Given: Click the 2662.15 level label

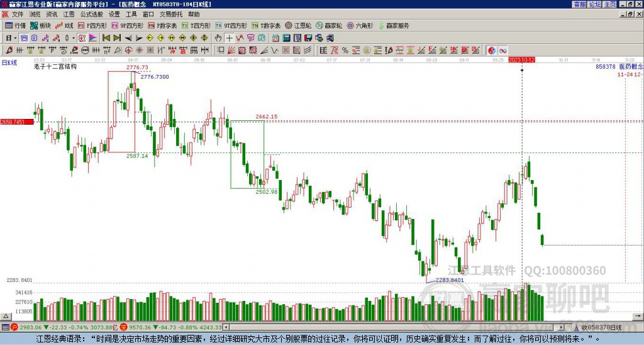Looking at the screenshot, I should [x=266, y=116].
